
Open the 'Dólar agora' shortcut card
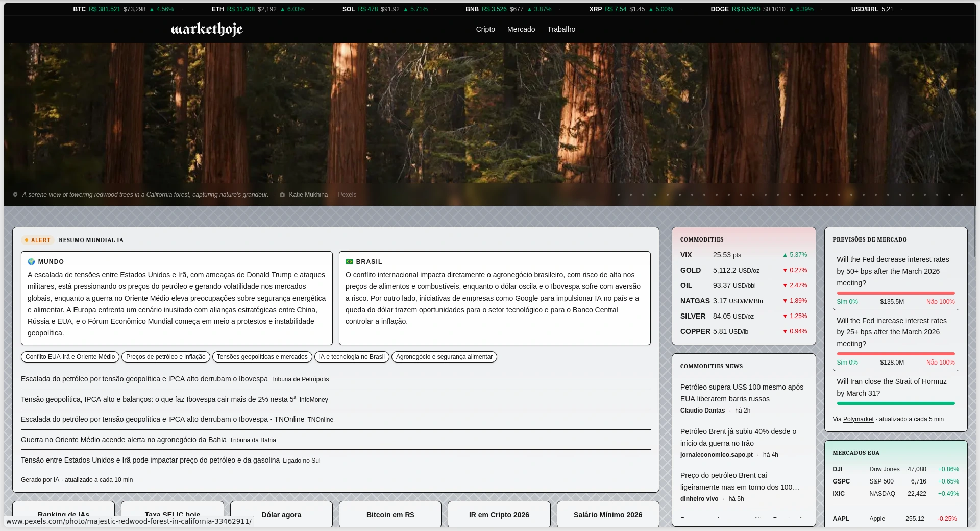pos(281,514)
